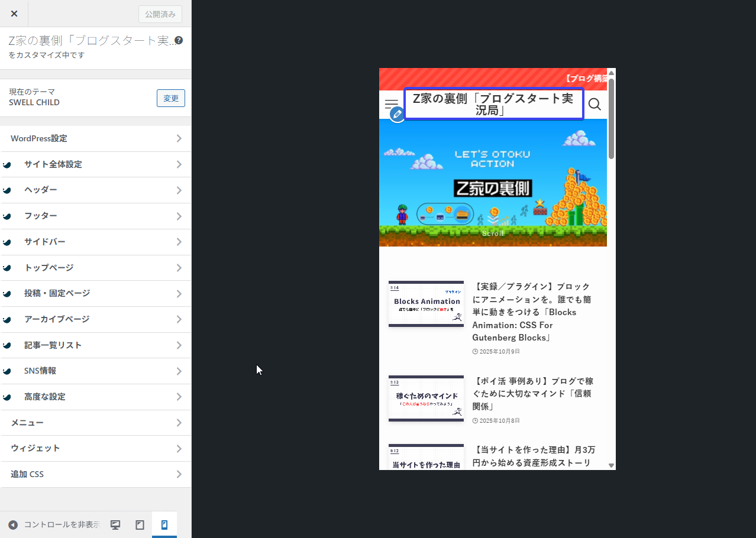Close the customizer with the X icon

tap(14, 14)
